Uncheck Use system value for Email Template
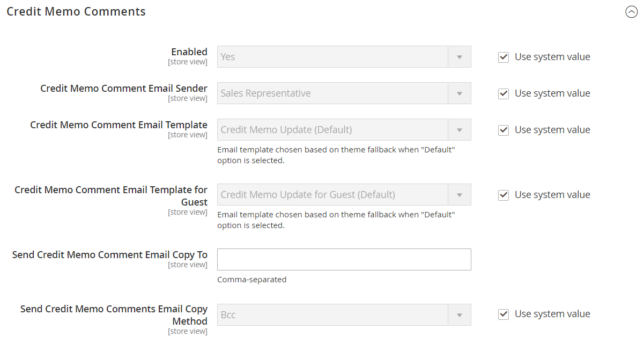The width and height of the screenshot is (644, 344). (x=504, y=130)
